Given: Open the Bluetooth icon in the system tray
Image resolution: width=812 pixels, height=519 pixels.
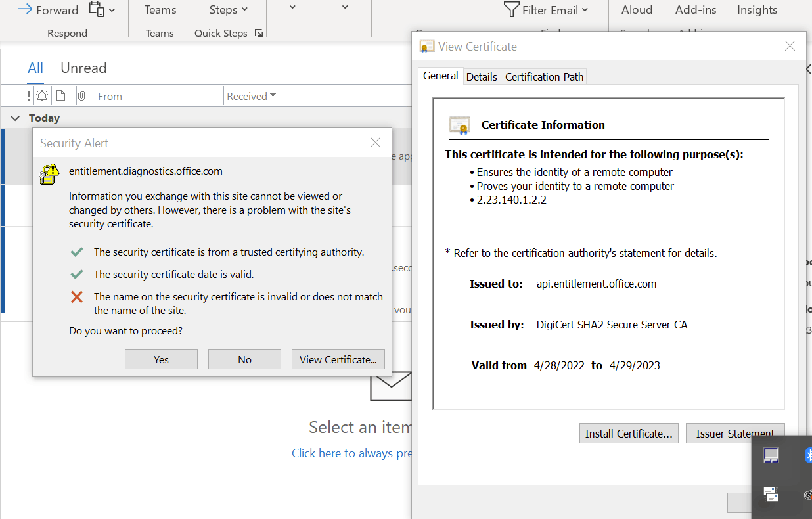Looking at the screenshot, I should click(809, 455).
